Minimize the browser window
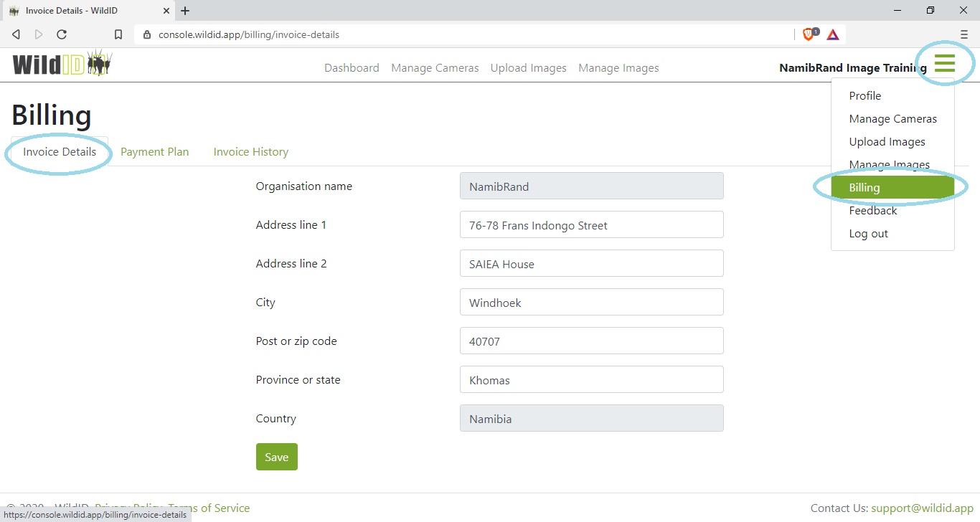980x522 pixels. 897,11
